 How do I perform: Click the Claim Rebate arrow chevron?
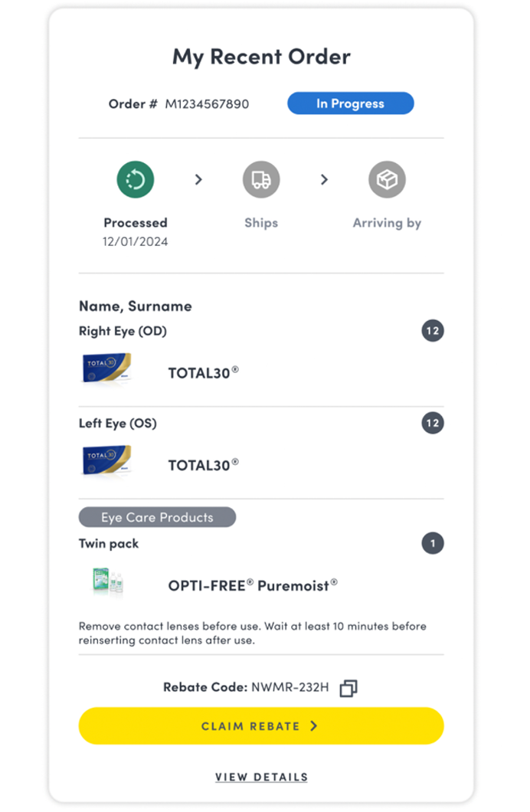[313, 725]
